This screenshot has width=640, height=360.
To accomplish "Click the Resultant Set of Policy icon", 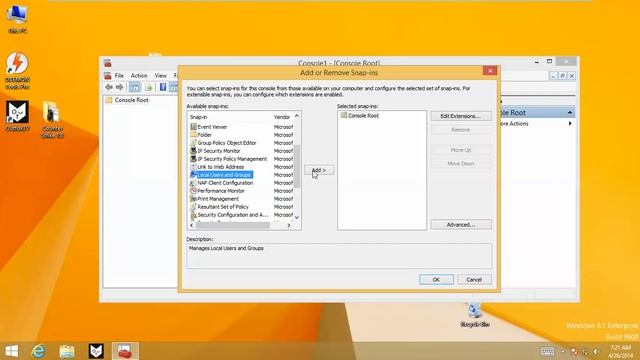I will (x=193, y=207).
